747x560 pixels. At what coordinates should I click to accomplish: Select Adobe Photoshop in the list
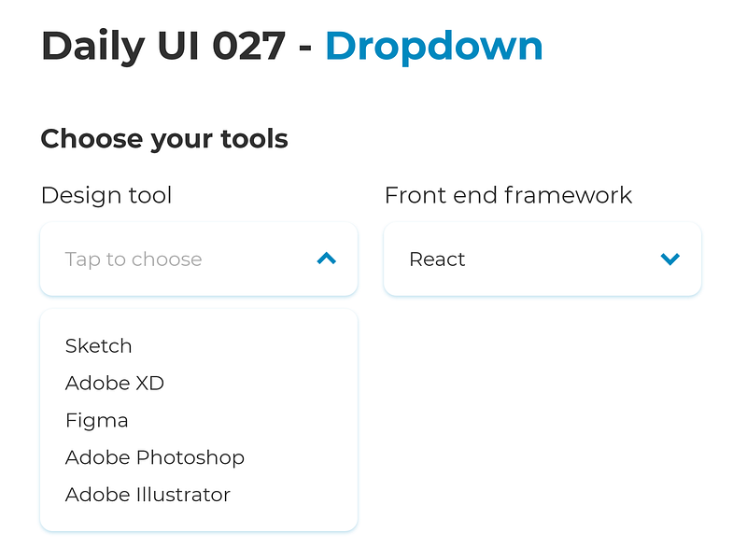coord(155,457)
